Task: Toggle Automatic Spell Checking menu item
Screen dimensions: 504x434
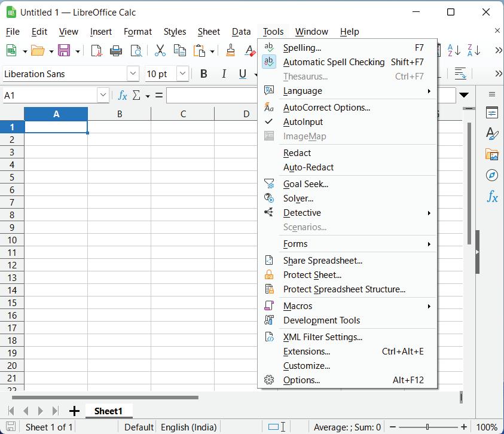Action: point(348,62)
